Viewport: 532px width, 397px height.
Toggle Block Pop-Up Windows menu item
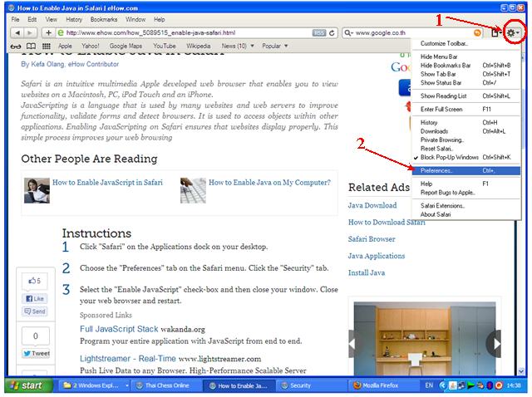click(x=466, y=157)
